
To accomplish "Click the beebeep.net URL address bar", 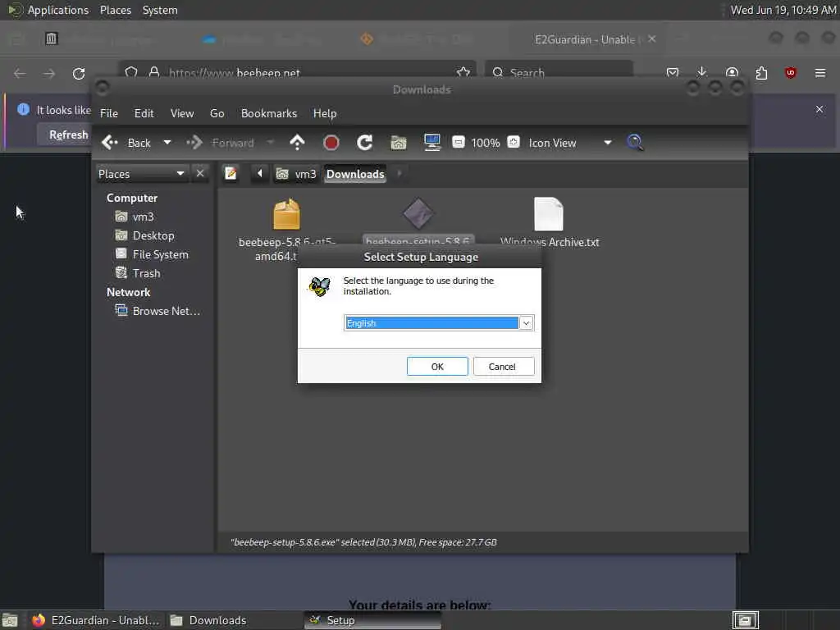I will tap(297, 72).
